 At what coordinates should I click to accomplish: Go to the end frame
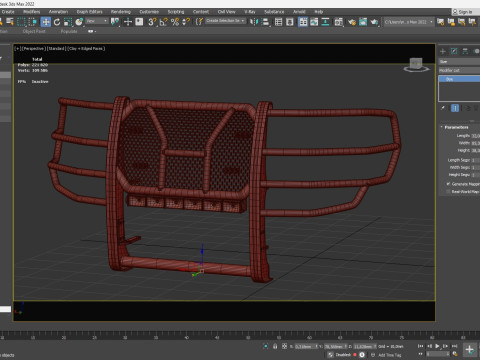454,346
